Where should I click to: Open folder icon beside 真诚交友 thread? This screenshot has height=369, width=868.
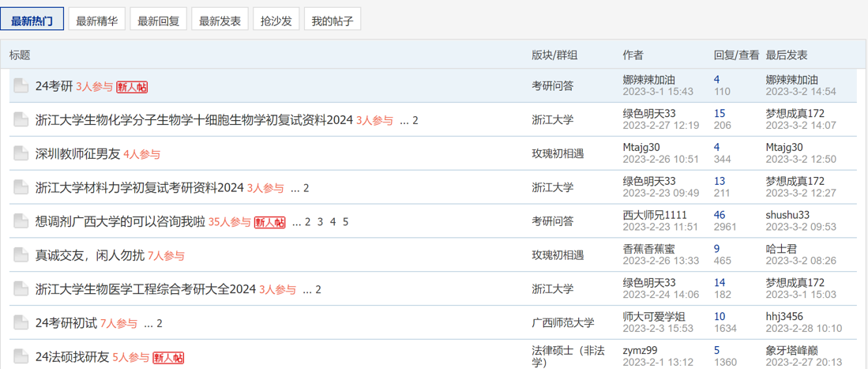click(21, 255)
